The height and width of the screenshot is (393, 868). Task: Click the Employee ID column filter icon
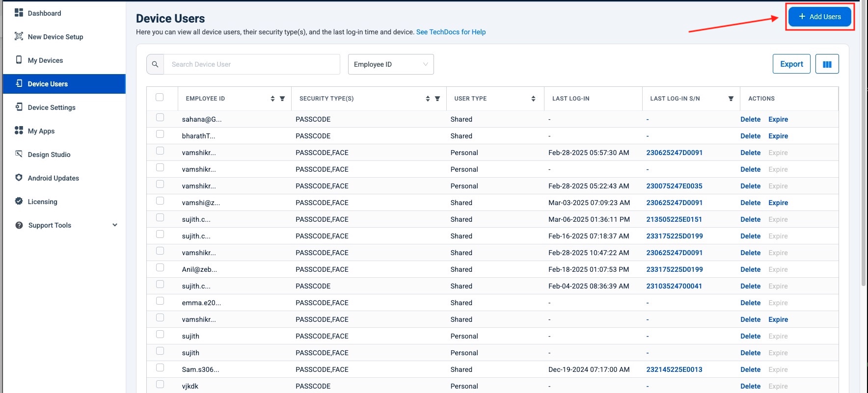pos(282,99)
